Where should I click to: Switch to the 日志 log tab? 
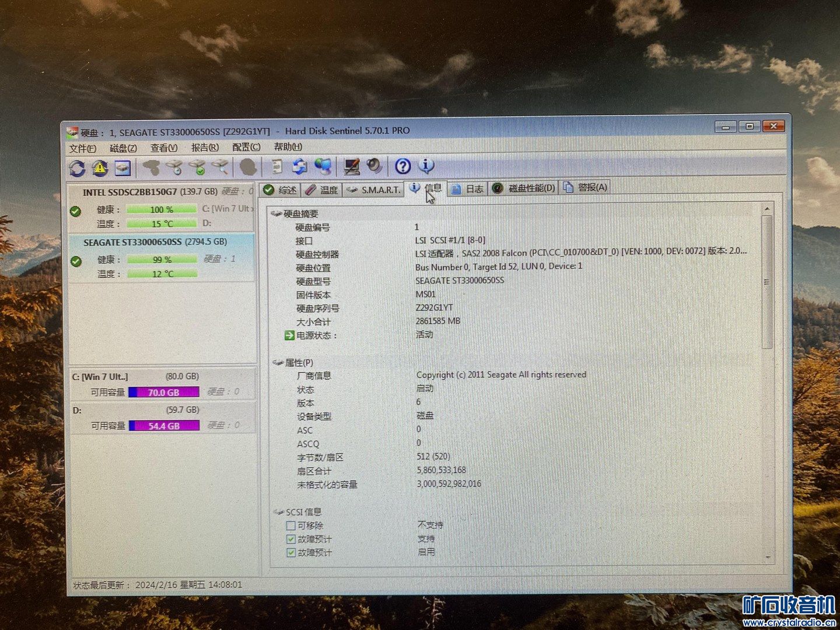(467, 188)
